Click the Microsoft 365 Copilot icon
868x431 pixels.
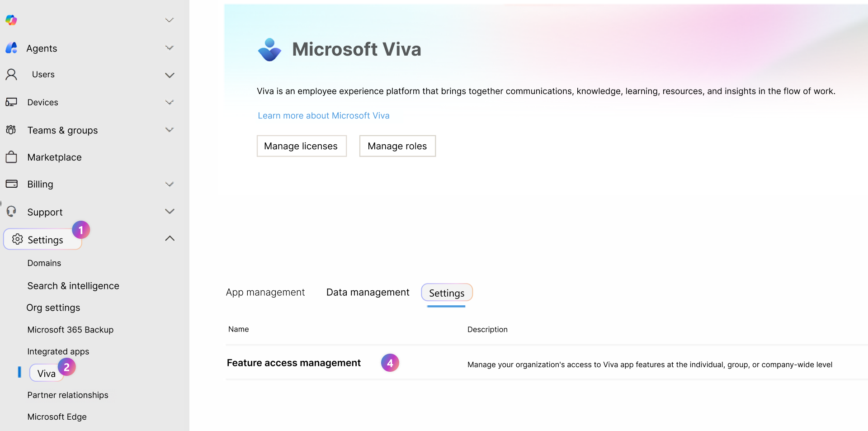(x=11, y=20)
